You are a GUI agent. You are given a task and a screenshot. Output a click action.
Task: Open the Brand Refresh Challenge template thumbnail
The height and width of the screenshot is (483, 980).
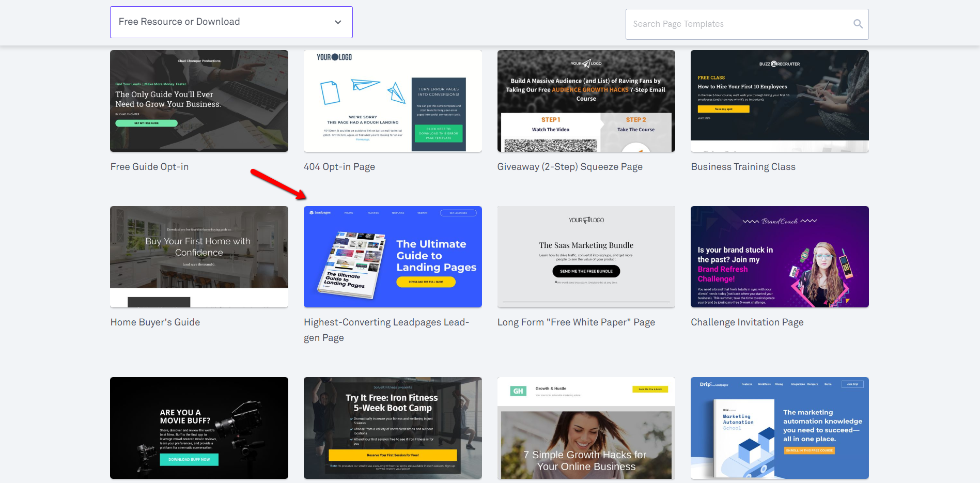click(780, 257)
